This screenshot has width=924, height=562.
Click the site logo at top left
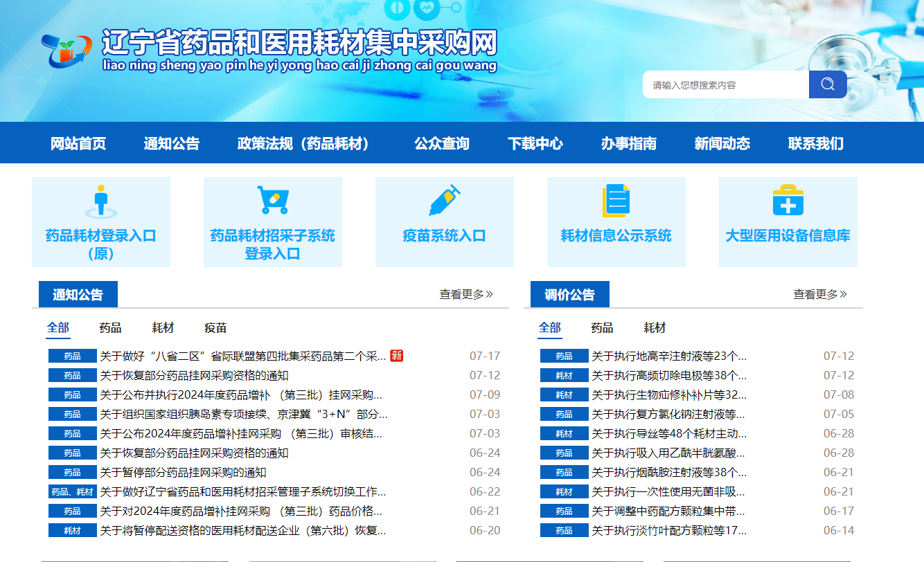[66, 48]
